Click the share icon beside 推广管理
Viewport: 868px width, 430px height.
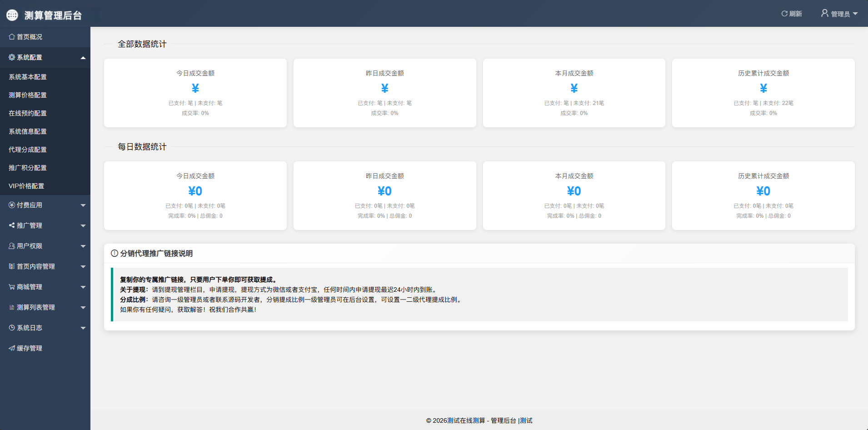coord(12,225)
